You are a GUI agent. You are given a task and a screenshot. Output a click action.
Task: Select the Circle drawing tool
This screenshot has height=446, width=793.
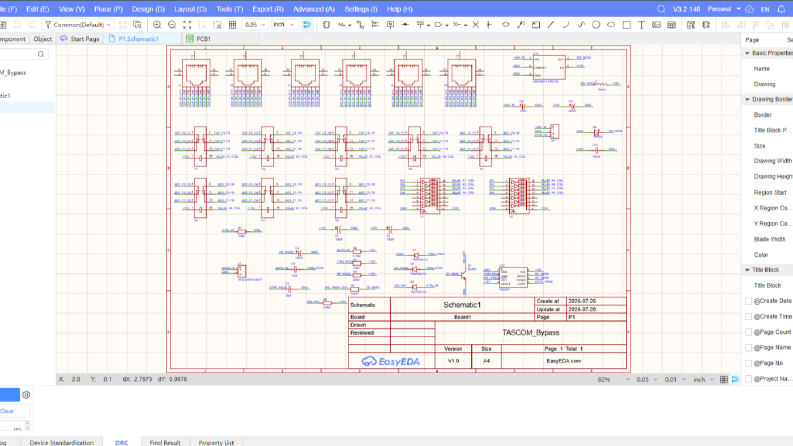(x=596, y=25)
